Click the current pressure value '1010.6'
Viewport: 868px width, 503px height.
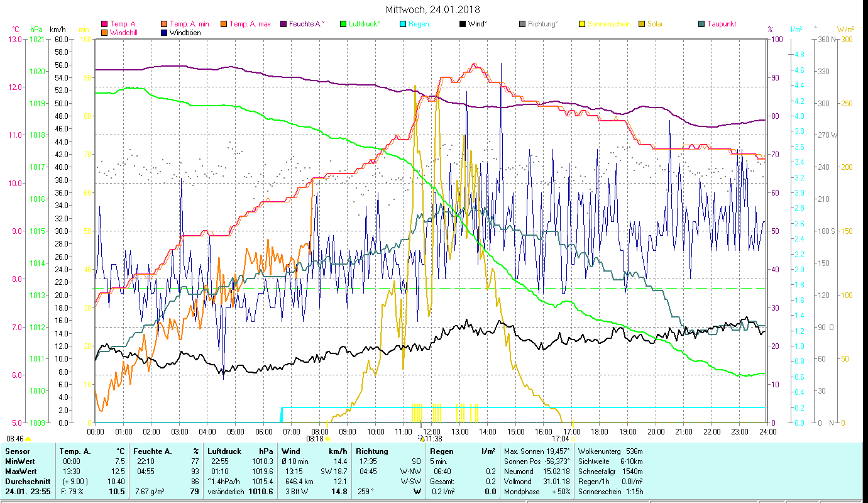point(261,492)
